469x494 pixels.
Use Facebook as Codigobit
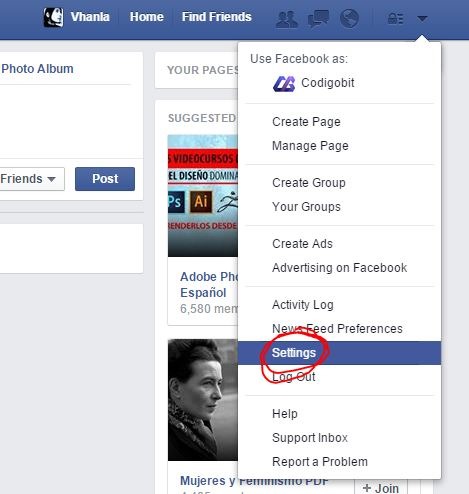click(x=328, y=83)
